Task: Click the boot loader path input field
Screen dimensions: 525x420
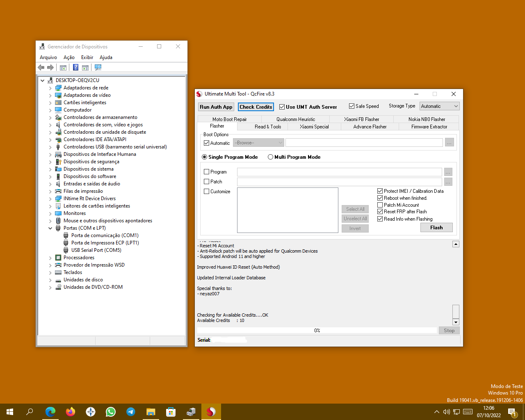Action: pyautogui.click(x=364, y=142)
